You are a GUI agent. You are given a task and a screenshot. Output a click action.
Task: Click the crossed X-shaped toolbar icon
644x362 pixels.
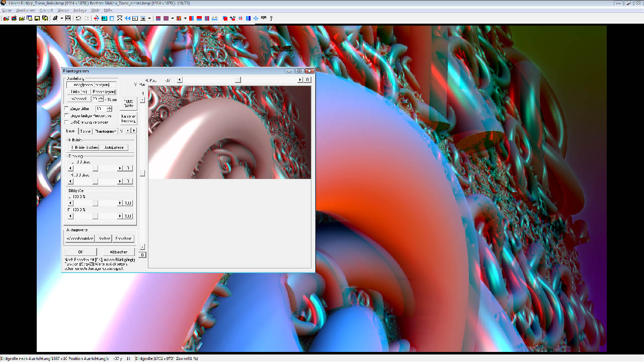click(x=119, y=18)
